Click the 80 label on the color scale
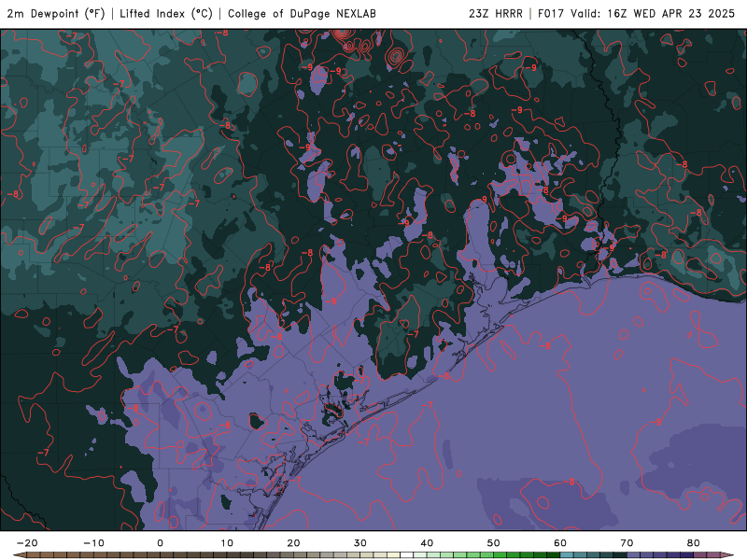This screenshot has height=560, width=747. coord(694,543)
